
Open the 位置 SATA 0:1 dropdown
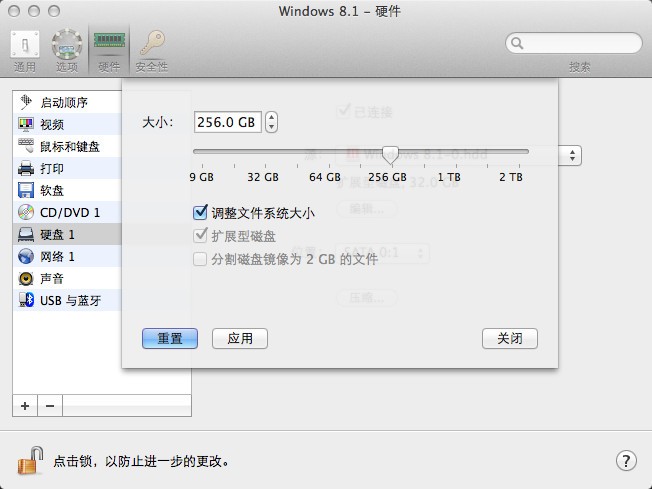point(382,252)
